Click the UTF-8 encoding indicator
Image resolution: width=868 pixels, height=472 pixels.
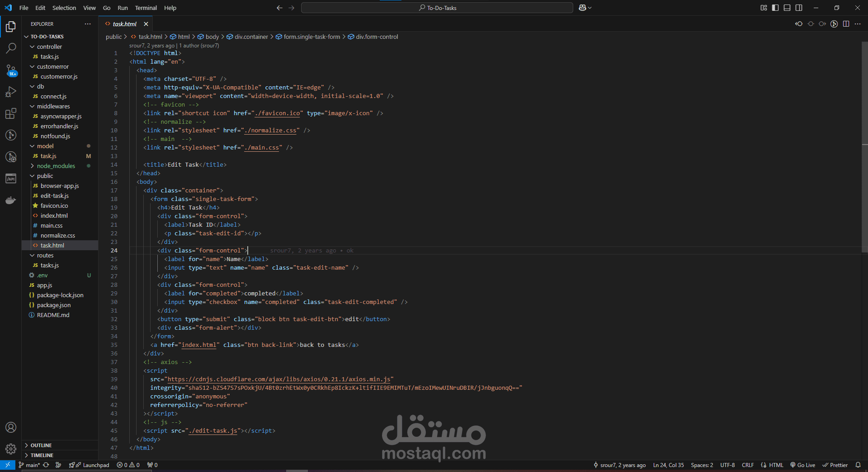(x=727, y=465)
